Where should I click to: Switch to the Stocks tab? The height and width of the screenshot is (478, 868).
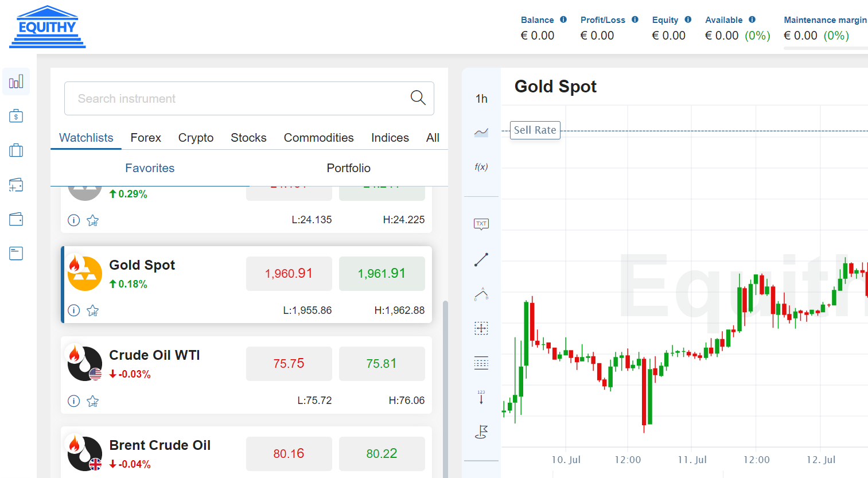(x=248, y=138)
